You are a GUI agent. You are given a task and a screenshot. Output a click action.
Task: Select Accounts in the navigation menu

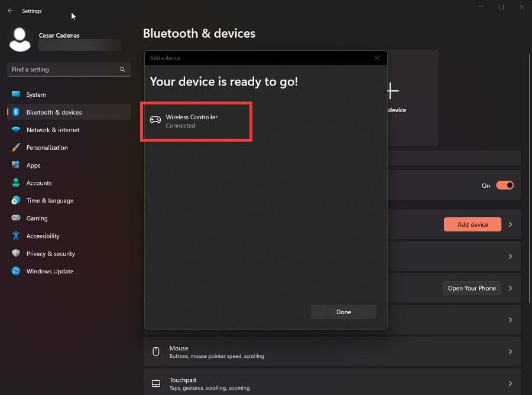(x=38, y=183)
